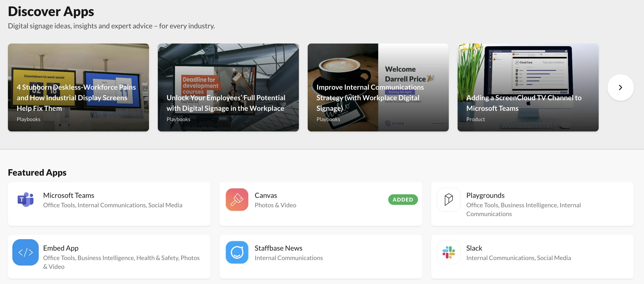This screenshot has width=644, height=284.
Task: Click the 'Digital signage ideas' subtitle text
Action: coord(112,26)
